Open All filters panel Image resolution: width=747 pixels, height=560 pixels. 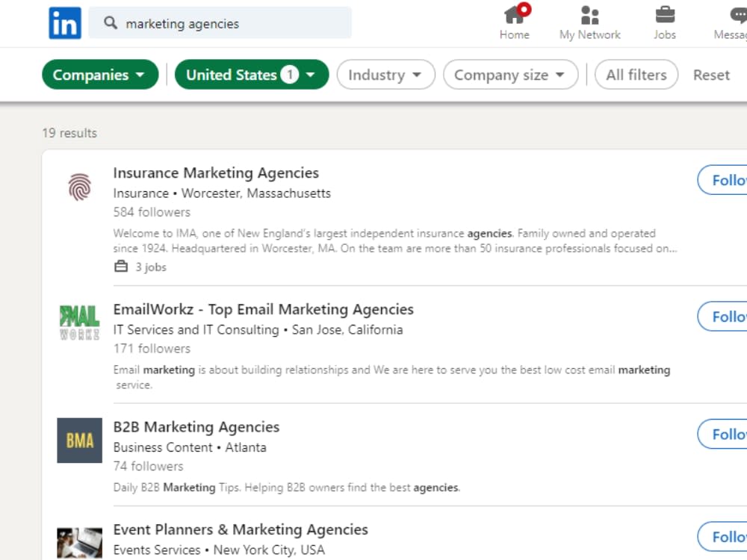point(636,75)
